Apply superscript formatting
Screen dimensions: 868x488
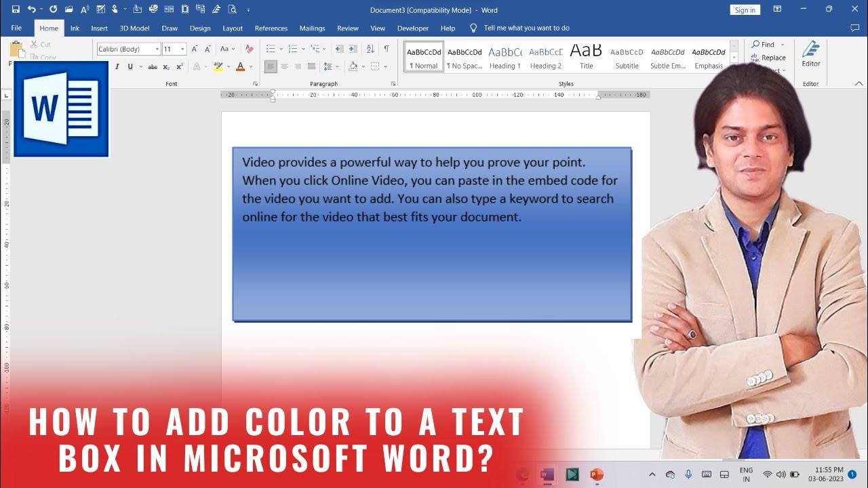(x=180, y=66)
